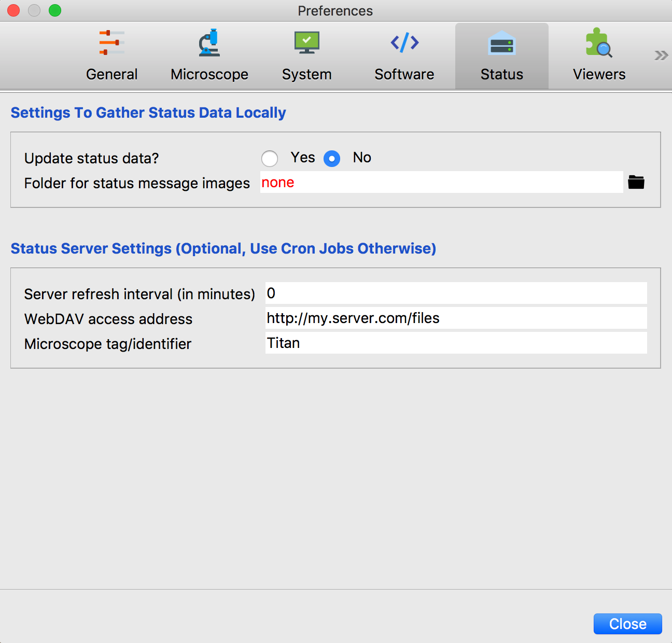Screen dimensions: 672x643
Task: Click the red window close button
Action: click(13, 10)
